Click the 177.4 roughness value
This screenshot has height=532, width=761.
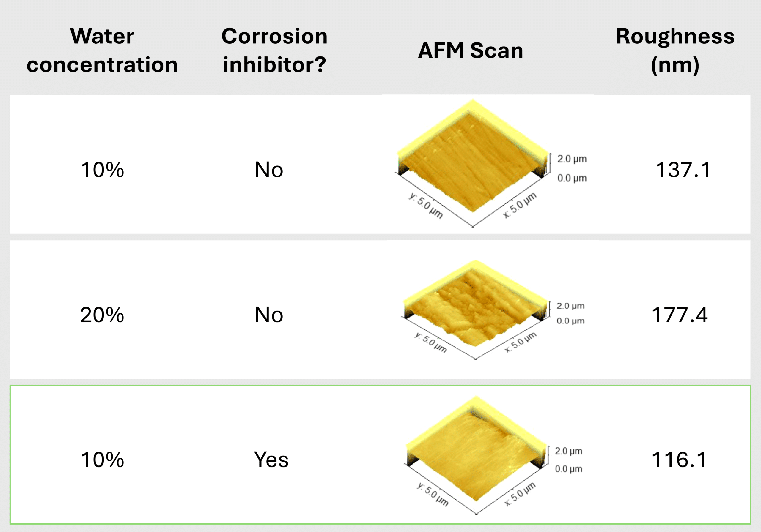tap(680, 315)
